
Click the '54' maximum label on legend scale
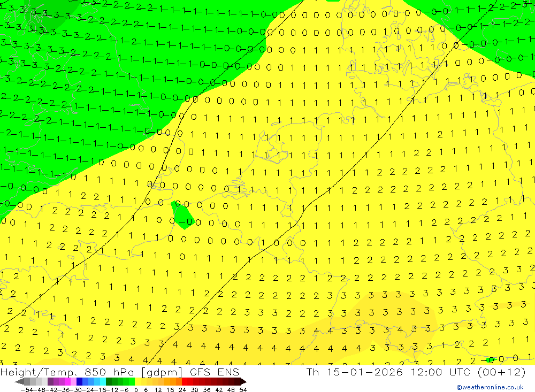click(243, 390)
